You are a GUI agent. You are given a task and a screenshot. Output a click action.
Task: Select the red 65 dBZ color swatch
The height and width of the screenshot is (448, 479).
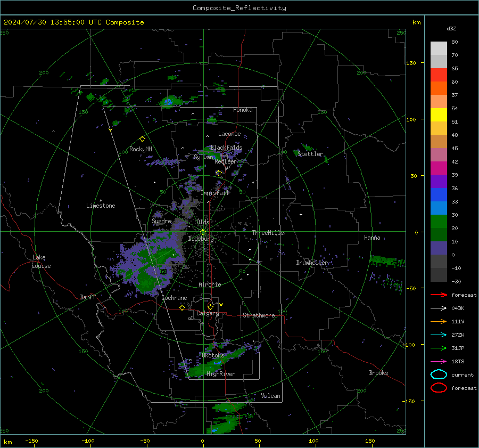(439, 75)
